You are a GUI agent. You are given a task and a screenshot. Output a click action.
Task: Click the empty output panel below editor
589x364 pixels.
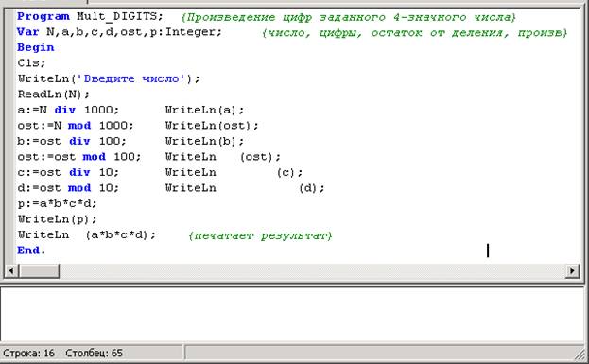click(292, 314)
